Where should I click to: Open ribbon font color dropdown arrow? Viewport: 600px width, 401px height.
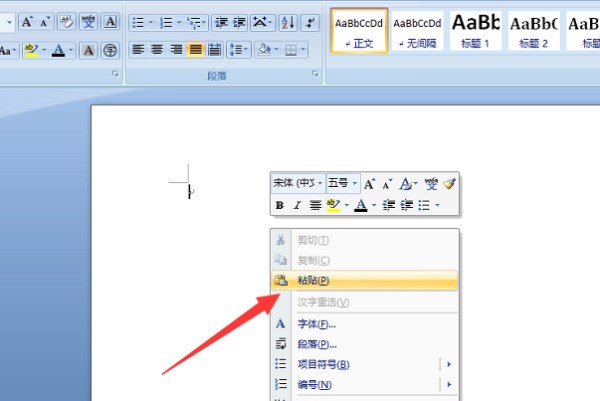[x=71, y=50]
